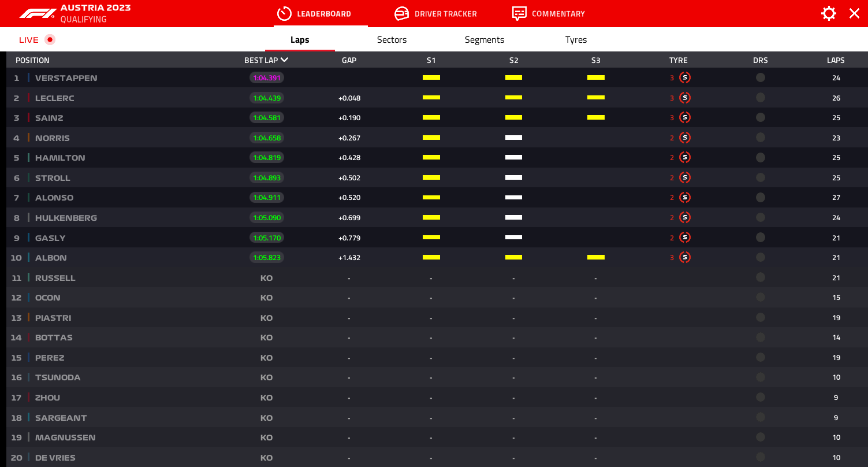Click the Commentary speech bubble icon
The width and height of the screenshot is (868, 467).
pos(519,13)
